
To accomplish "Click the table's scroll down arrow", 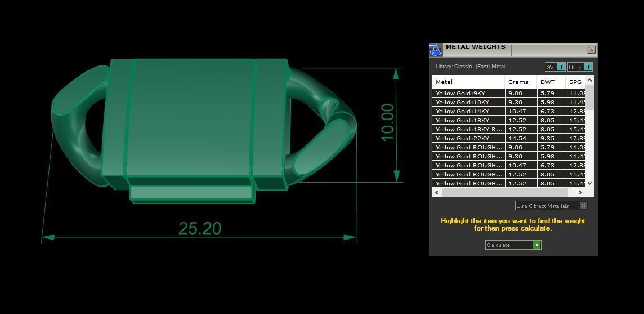I will tap(590, 183).
